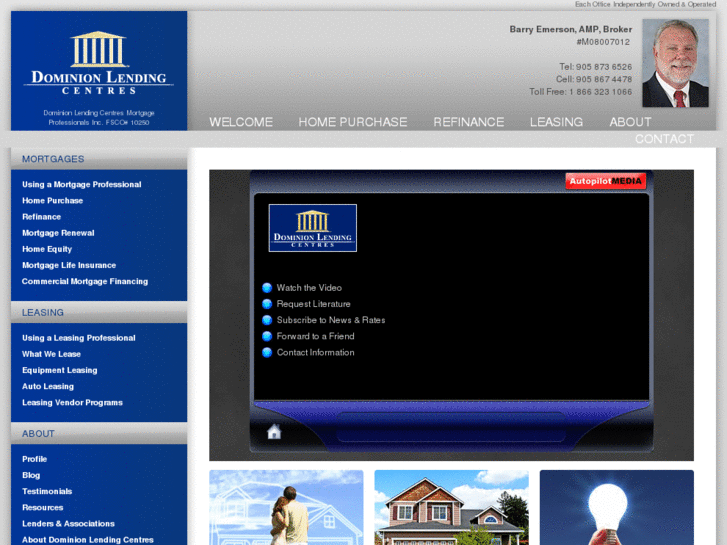
Task: Select Contact Information in player
Action: coord(315,353)
